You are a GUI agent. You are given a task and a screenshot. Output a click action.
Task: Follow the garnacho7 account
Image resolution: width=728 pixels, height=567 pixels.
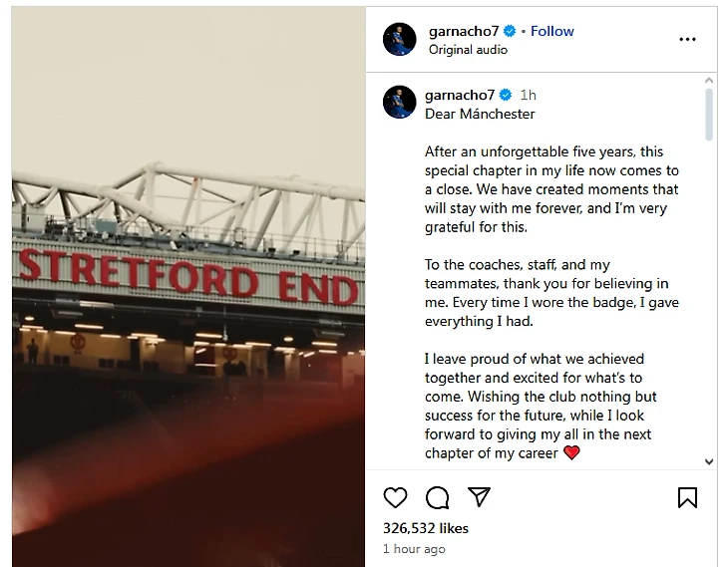tap(551, 31)
